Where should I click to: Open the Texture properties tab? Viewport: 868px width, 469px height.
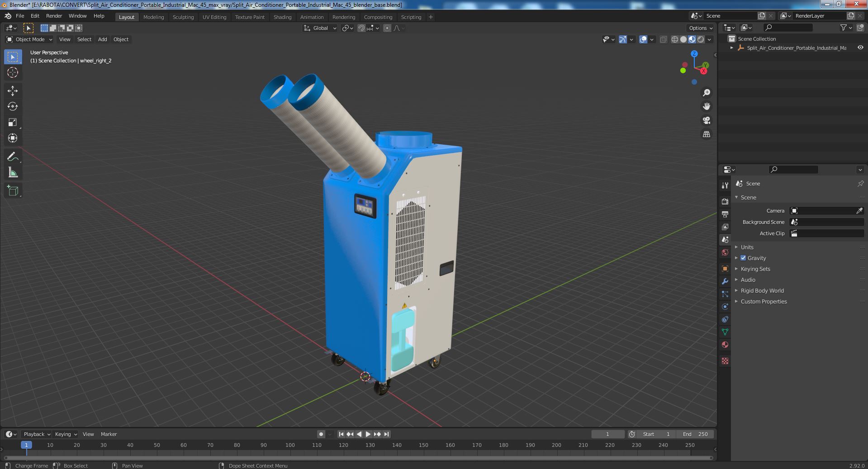[x=725, y=361]
